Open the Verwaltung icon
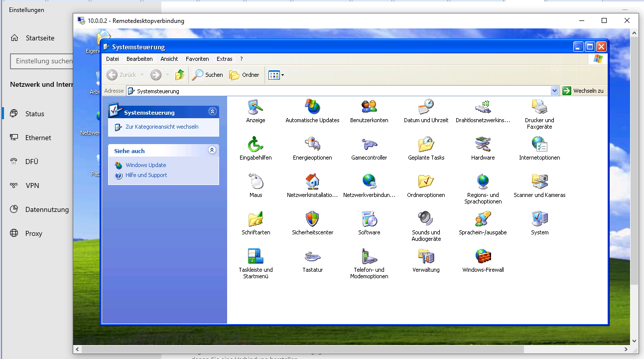Screen dimensions: 644x359 click(x=426, y=256)
